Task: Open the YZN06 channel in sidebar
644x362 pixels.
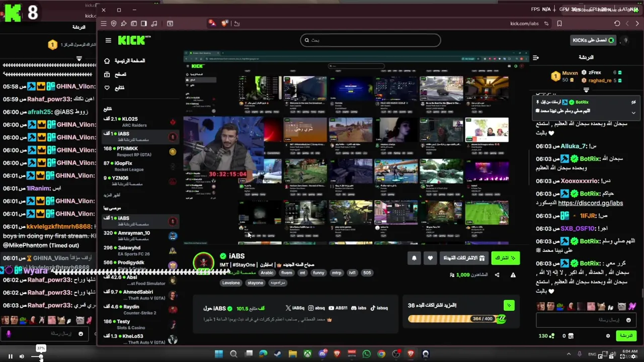Action: [140, 180]
